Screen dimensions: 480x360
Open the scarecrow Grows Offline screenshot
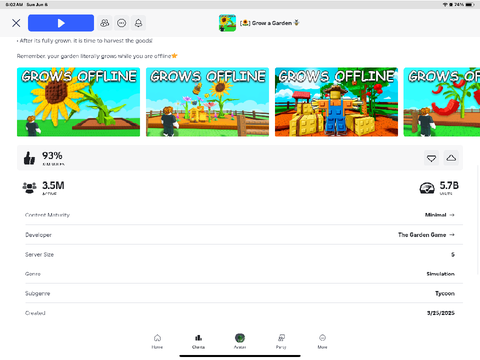336,102
